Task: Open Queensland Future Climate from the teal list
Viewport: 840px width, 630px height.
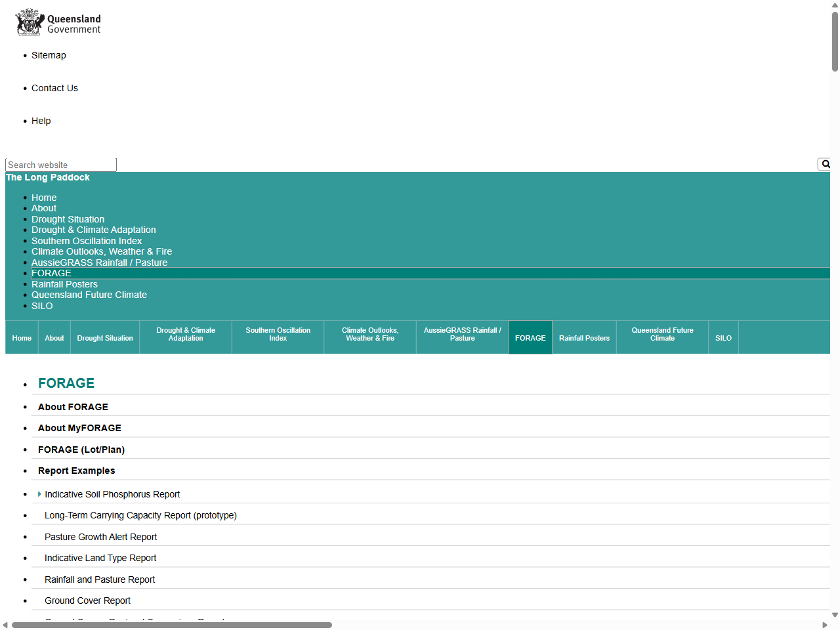Action: pos(89,295)
